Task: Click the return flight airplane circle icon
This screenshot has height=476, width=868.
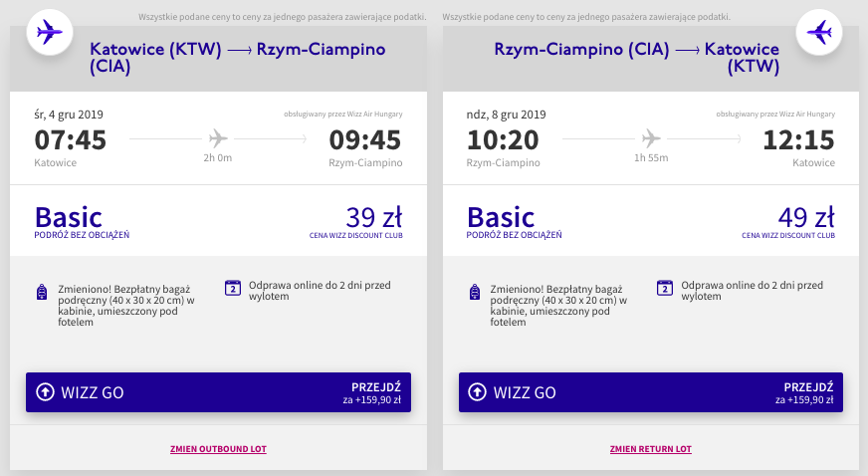Action: pos(819,32)
